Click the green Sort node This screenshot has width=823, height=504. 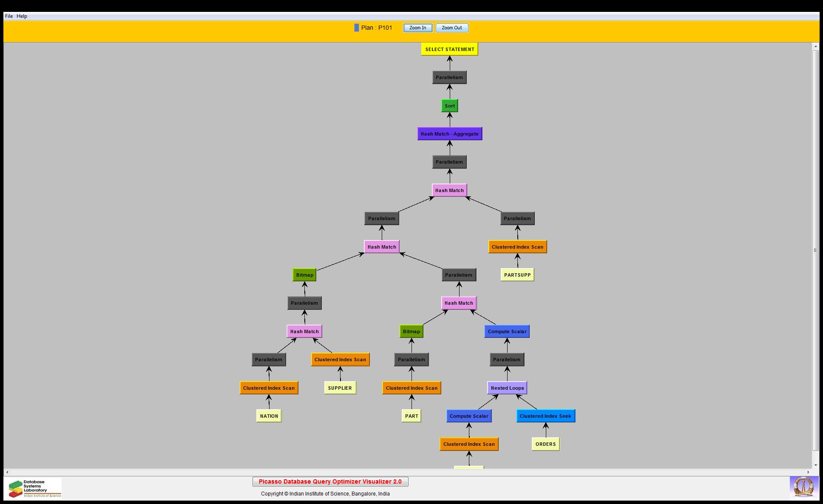pyautogui.click(x=449, y=106)
